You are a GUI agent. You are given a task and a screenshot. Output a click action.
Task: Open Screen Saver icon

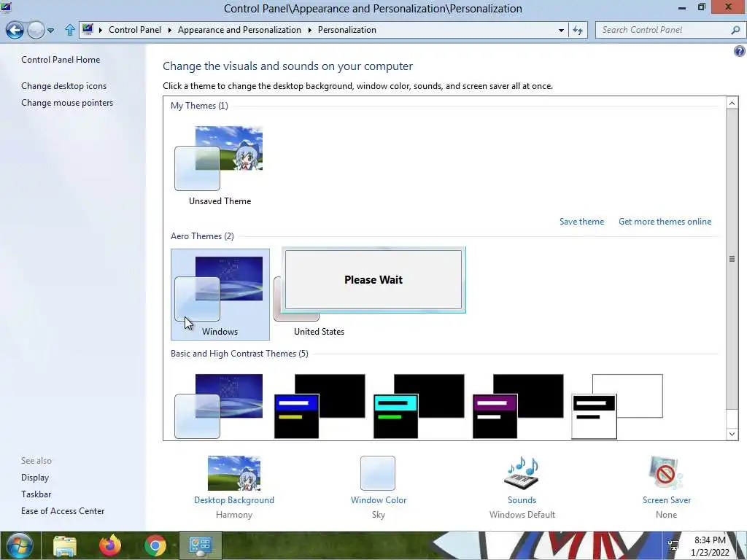pos(666,473)
